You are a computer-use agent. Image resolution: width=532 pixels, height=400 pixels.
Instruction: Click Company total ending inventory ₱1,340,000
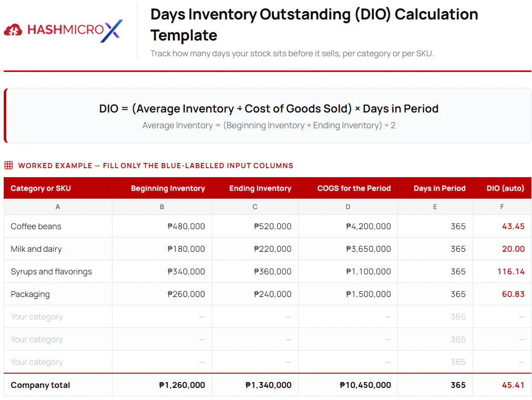[x=269, y=385]
